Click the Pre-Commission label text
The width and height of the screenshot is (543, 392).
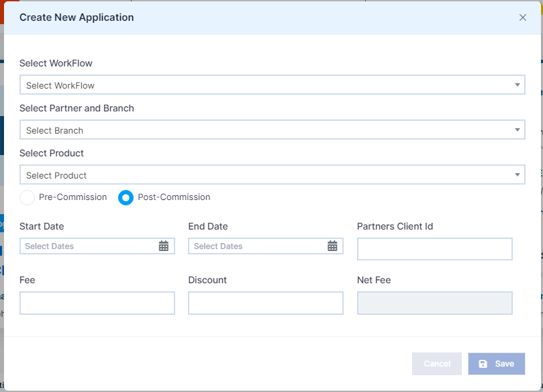(x=72, y=197)
